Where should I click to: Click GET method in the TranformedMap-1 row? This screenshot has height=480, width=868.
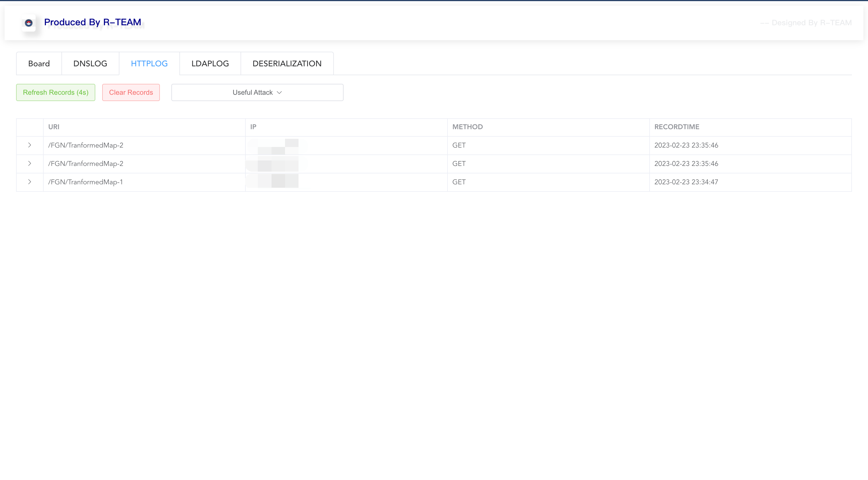click(459, 182)
